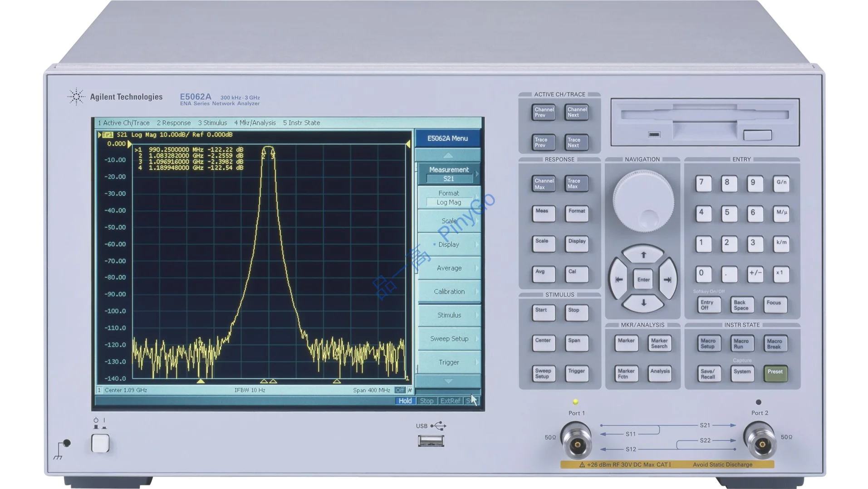Image resolution: width=868 pixels, height=489 pixels.
Task: Click the Scale response key
Action: tap(544, 244)
